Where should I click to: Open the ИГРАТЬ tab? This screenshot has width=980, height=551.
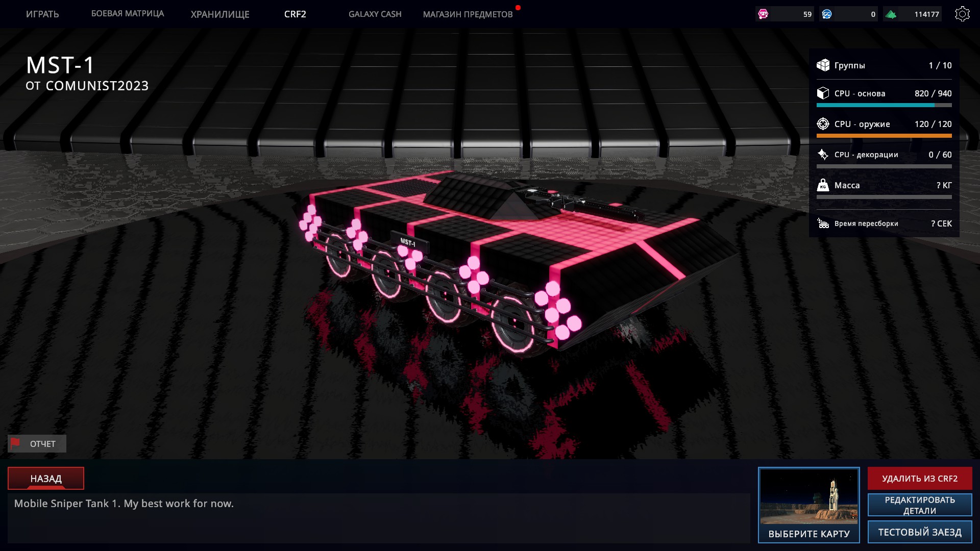point(42,14)
